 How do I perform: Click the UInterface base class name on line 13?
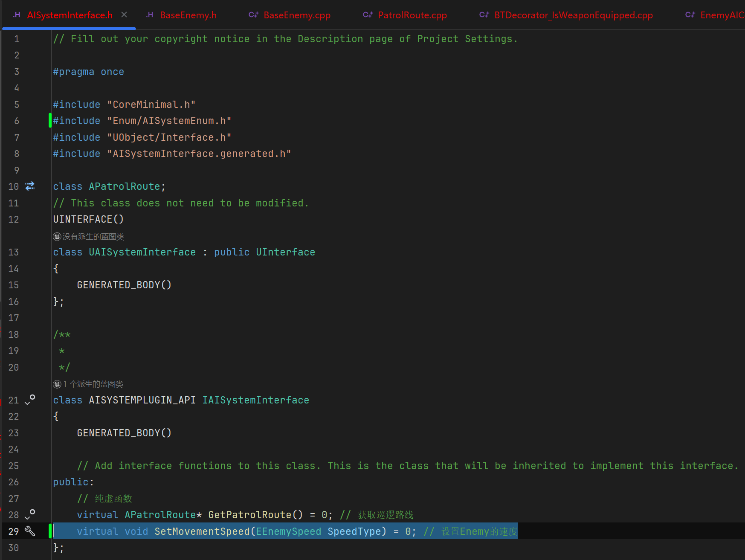point(286,252)
